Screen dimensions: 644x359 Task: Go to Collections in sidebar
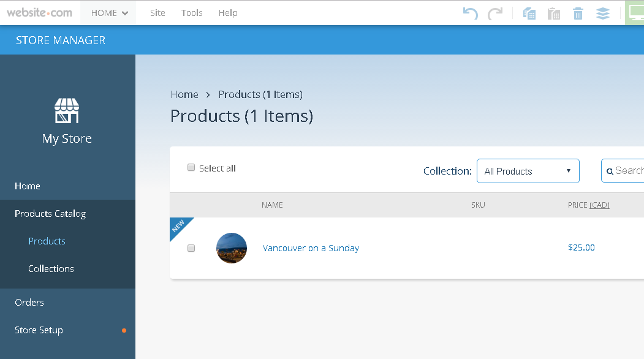pyautogui.click(x=51, y=268)
